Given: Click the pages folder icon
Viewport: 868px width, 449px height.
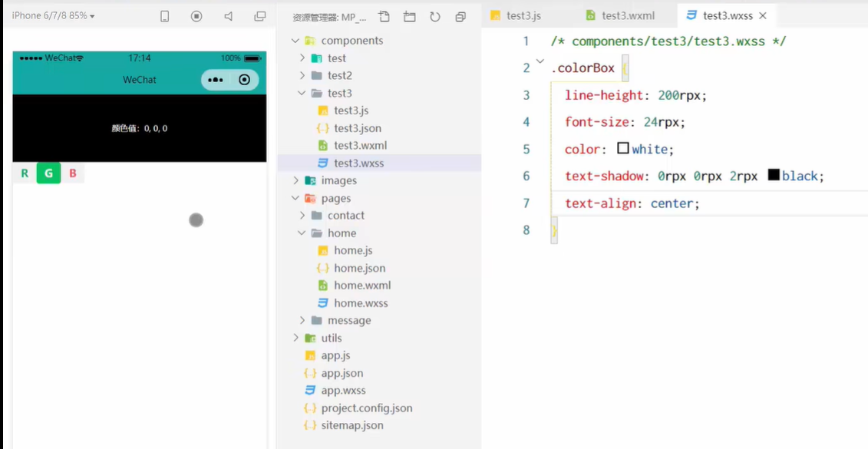Looking at the screenshot, I should tap(311, 198).
